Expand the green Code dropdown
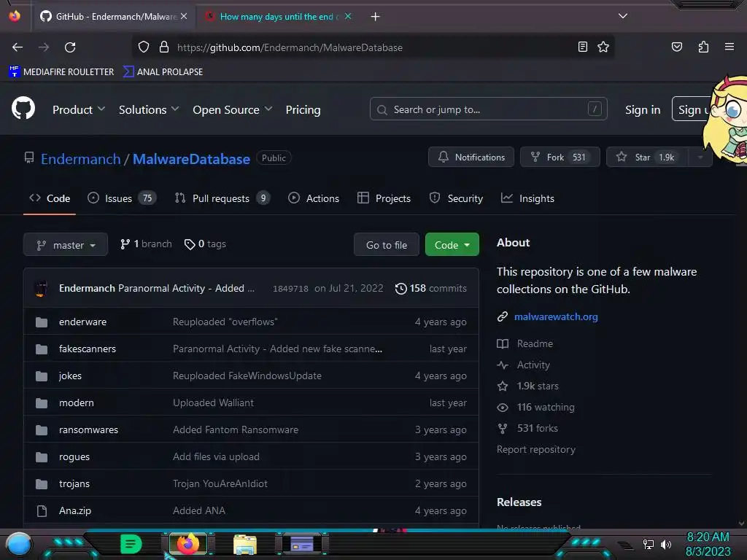Image resolution: width=747 pixels, height=560 pixels. [x=452, y=245]
